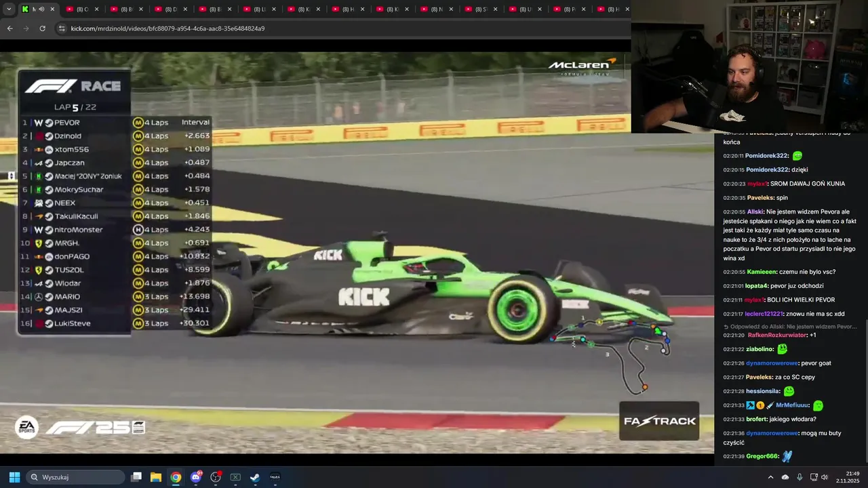Mute the Kick tab via speaker icon
The height and width of the screenshot is (488, 868).
[42, 9]
